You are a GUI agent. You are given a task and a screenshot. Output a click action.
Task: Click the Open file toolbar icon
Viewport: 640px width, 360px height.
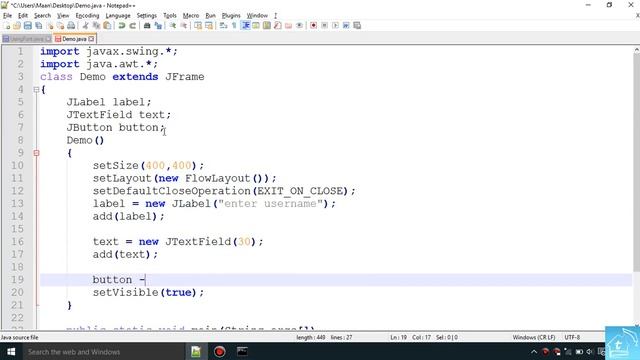click(x=17, y=26)
